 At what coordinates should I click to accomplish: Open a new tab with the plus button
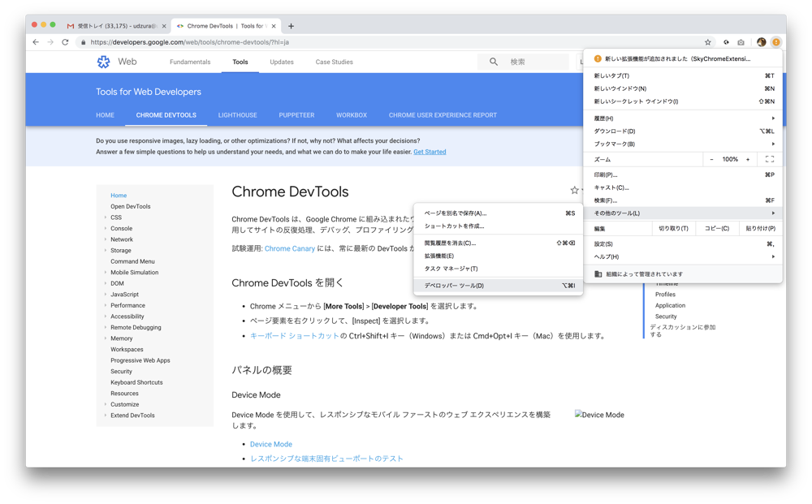pyautogui.click(x=291, y=26)
